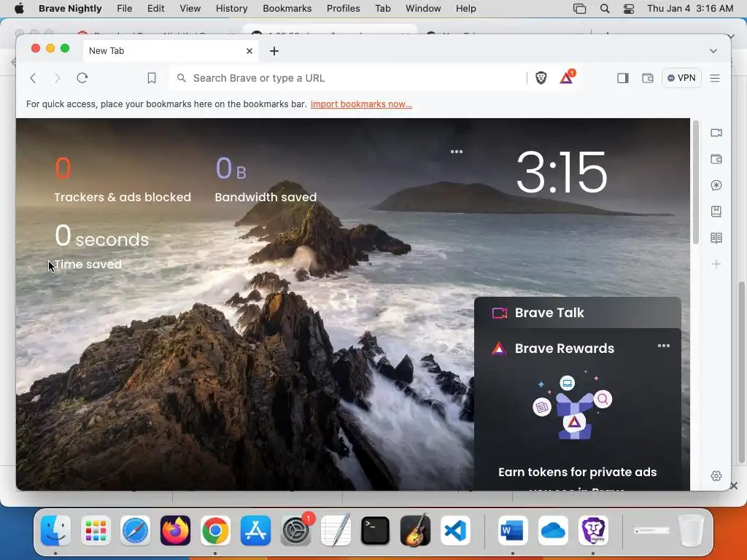This screenshot has height=560, width=747.
Task: Click the Trackers & ads blocked counter
Action: 123,180
